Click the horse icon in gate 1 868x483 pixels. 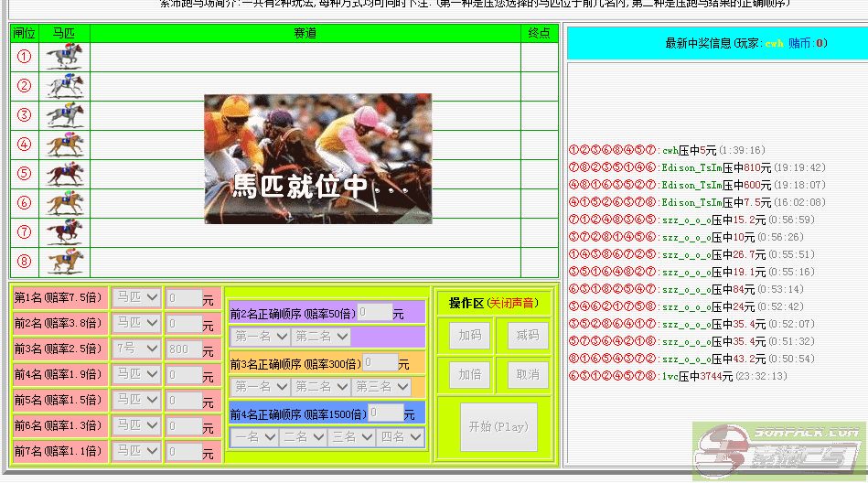[64, 57]
